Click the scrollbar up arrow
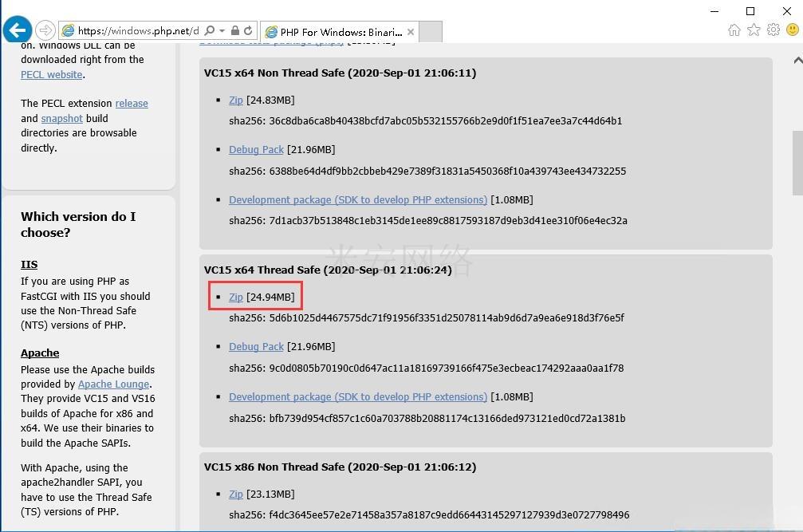This screenshot has width=803, height=532. click(x=797, y=61)
